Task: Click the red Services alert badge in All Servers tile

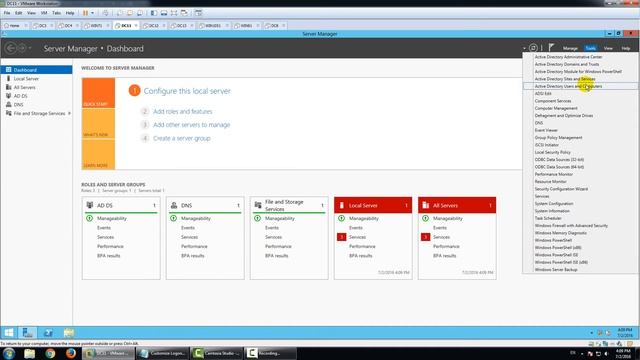Action: tap(425, 237)
